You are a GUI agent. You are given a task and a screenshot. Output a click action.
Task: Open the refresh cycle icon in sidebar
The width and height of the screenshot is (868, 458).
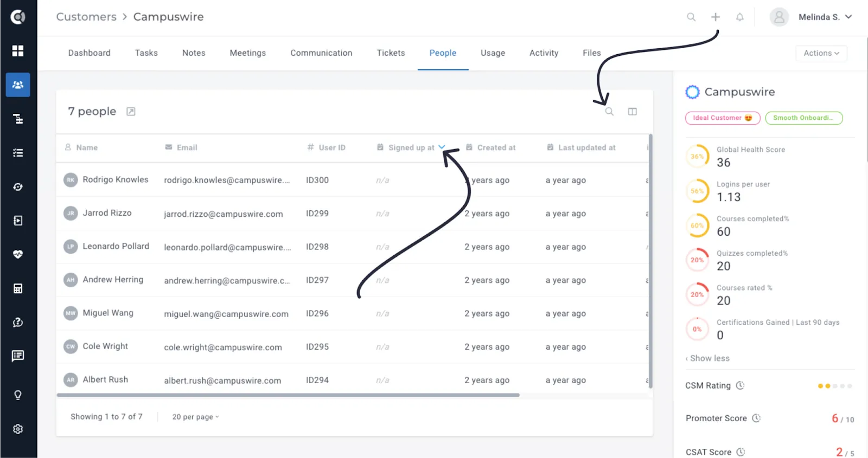pyautogui.click(x=18, y=187)
